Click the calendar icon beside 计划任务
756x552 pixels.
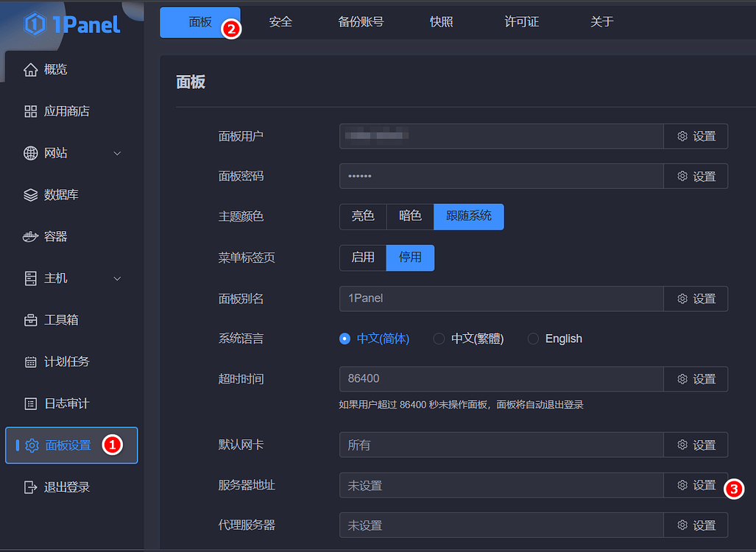[30, 362]
